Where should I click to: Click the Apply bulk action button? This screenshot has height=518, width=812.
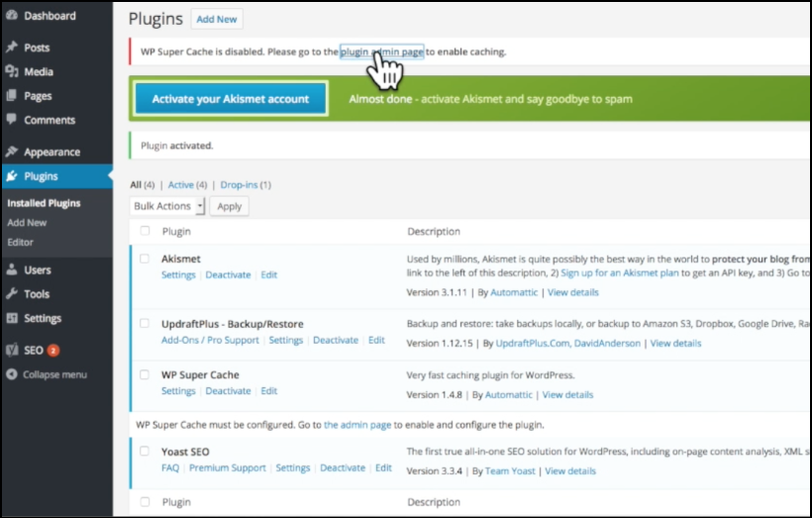point(230,206)
